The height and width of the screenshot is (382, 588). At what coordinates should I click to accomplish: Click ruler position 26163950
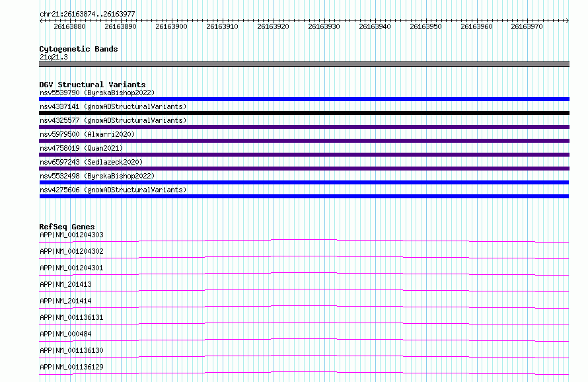tap(425, 26)
